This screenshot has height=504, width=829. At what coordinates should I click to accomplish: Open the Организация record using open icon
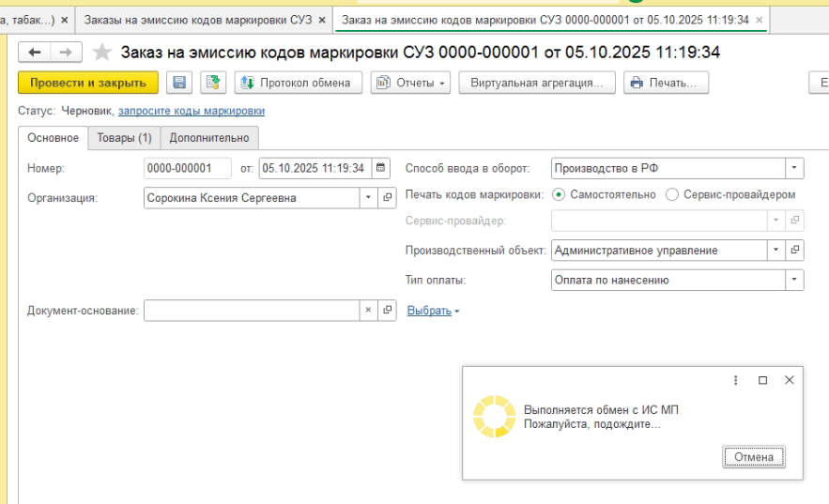386,198
